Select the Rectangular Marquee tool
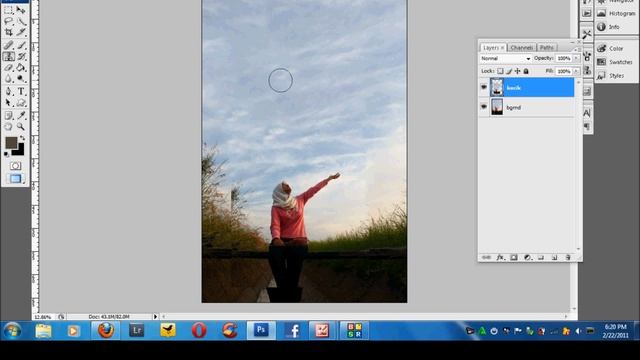640x360 pixels. click(x=9, y=11)
